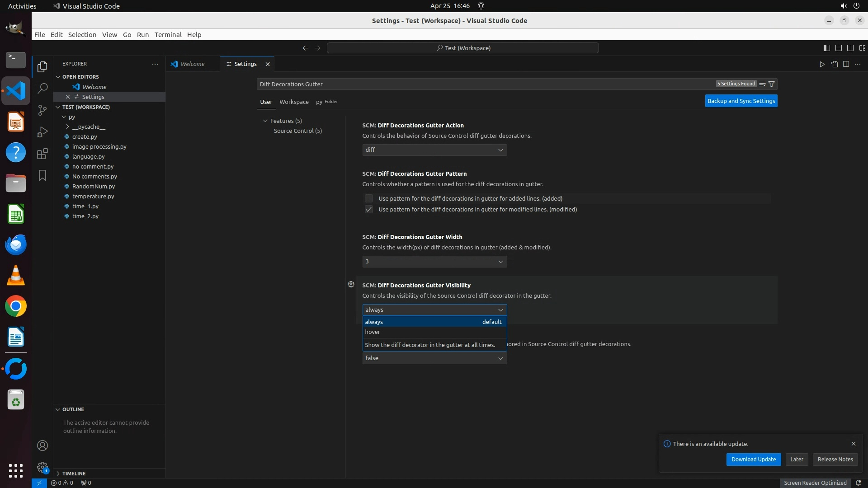Click Backup and Sync Settings button
868x488 pixels.
point(741,101)
